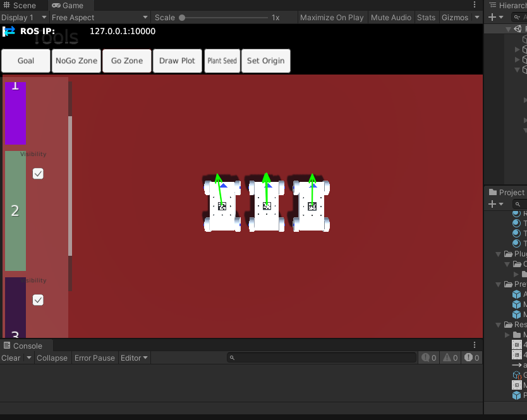Toggle the Console error count icon

pos(471,358)
